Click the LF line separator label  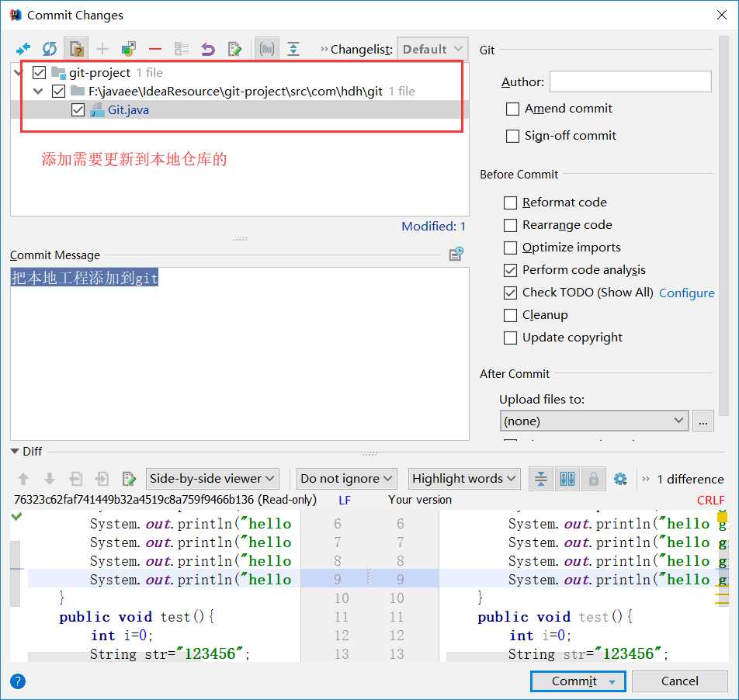coord(345,501)
